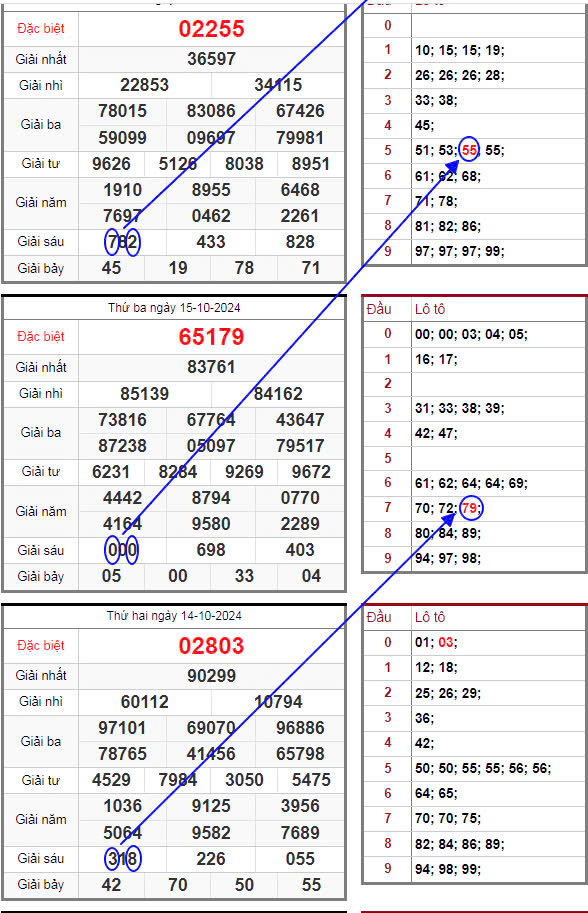Screen dimensions: 588x913
Task: Select Giải nhì number 60112
Action: (144, 702)
